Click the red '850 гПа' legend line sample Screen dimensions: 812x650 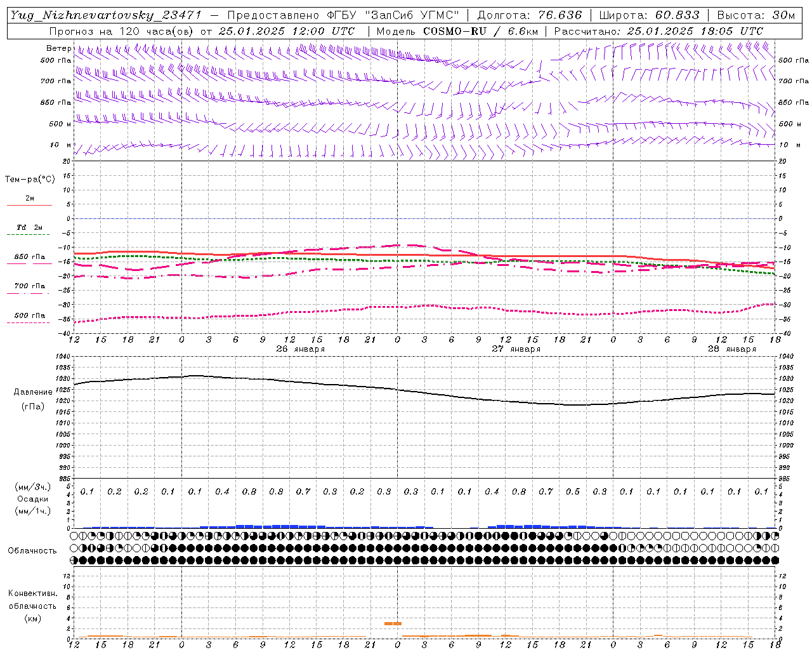(29, 263)
